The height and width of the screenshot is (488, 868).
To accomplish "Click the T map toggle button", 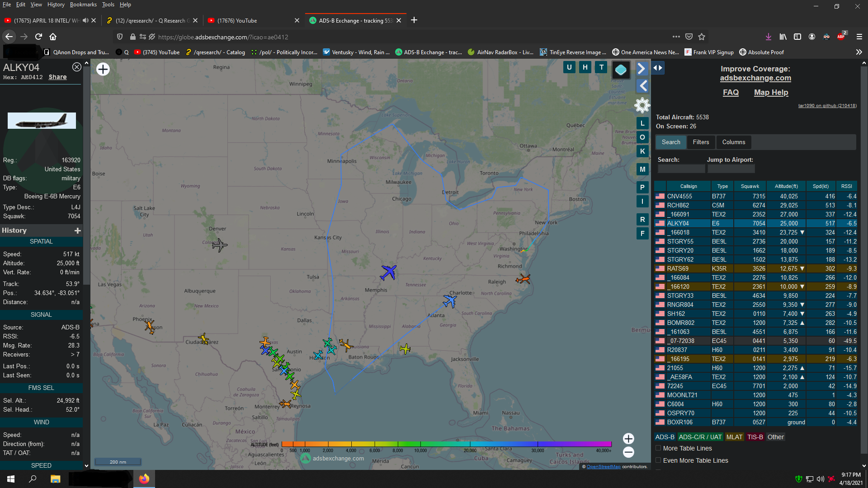I will click(x=601, y=67).
